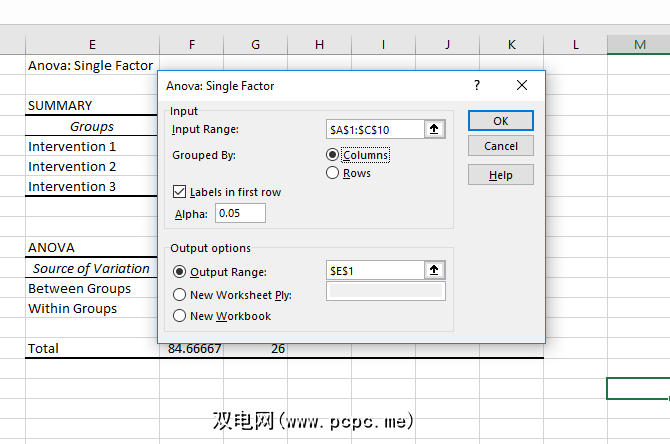Select the Rows grouping option
Screen dimensions: 670x444
pyautogui.click(x=333, y=173)
